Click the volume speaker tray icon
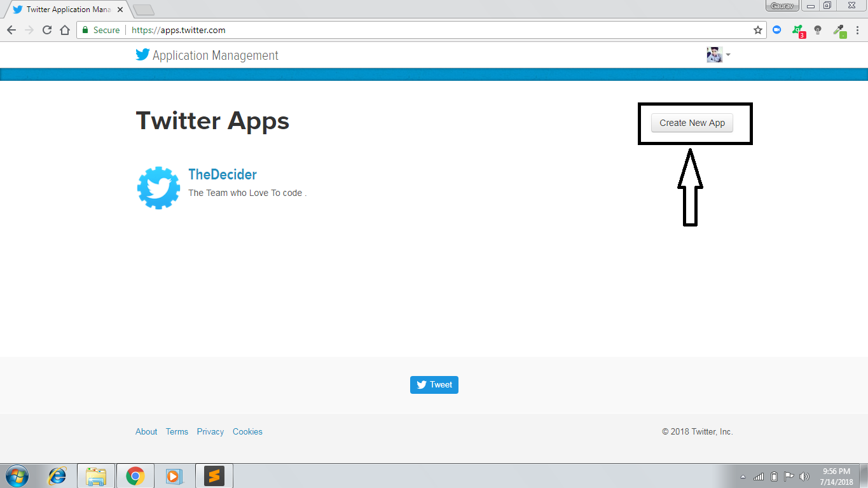This screenshot has width=868, height=488. tap(804, 476)
